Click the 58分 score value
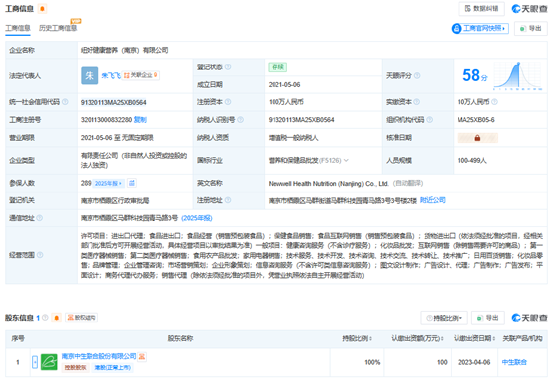The width and height of the screenshot is (550, 386). tap(475, 75)
